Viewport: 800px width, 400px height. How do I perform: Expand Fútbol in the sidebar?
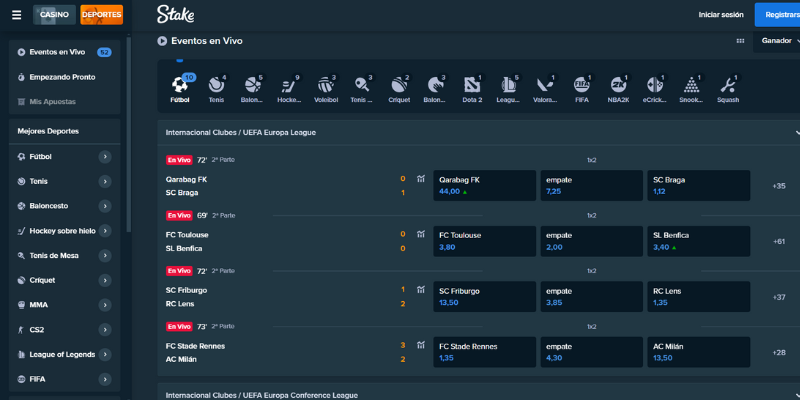tap(105, 157)
